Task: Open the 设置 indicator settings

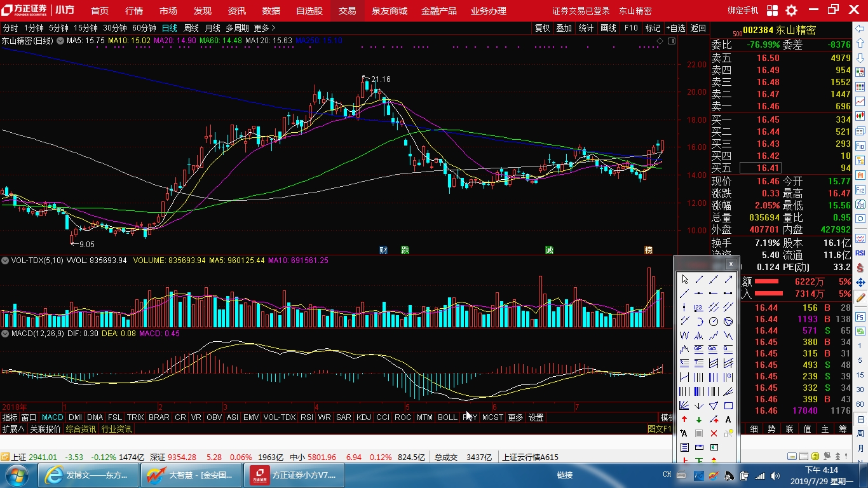Action: point(536,417)
